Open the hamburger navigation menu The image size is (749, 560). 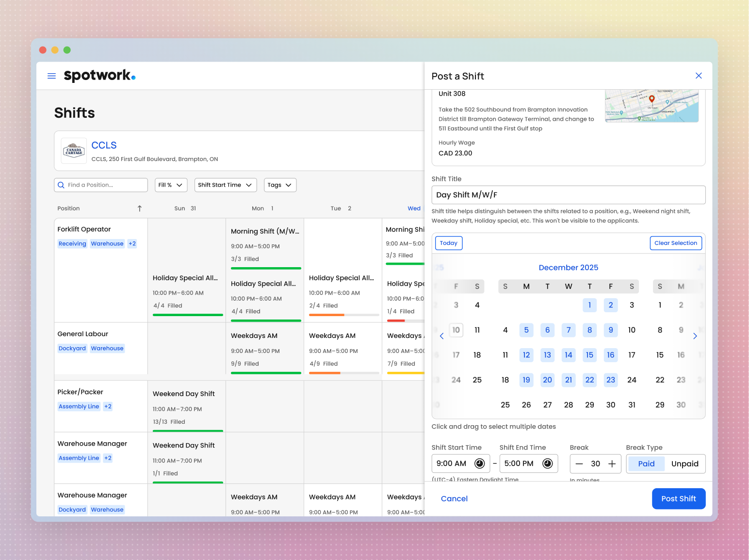(51, 76)
